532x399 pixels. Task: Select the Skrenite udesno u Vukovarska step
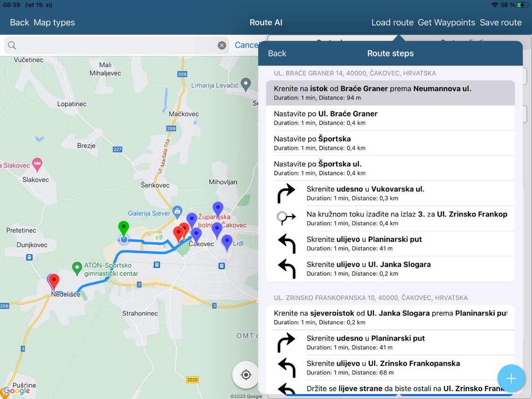pyautogui.click(x=390, y=193)
